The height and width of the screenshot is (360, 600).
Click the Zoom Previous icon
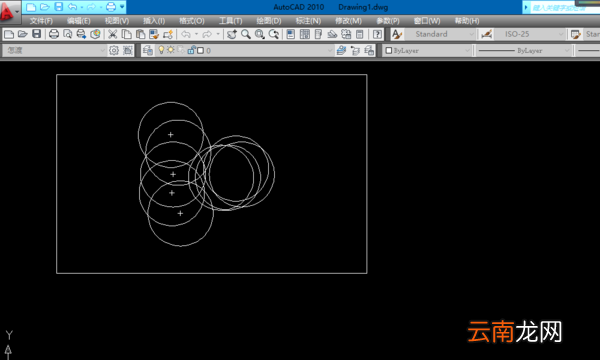(274, 34)
